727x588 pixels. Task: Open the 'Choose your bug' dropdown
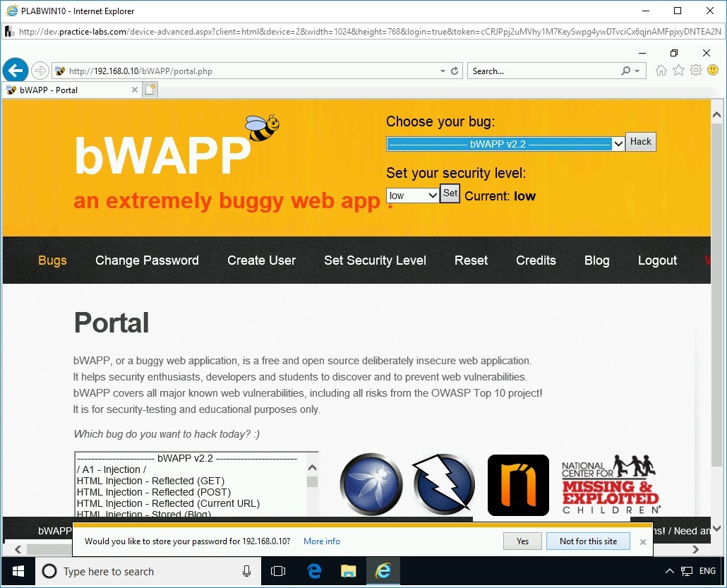tap(618, 143)
